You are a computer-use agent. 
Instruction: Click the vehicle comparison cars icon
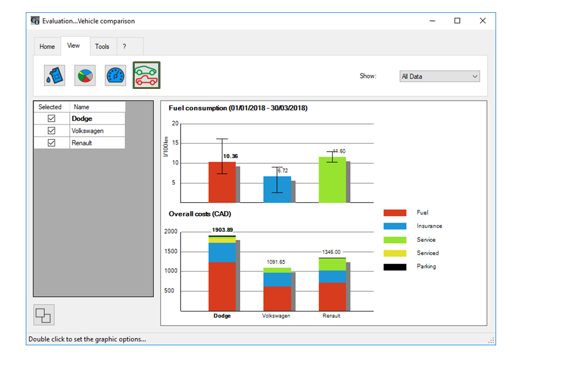pos(146,75)
